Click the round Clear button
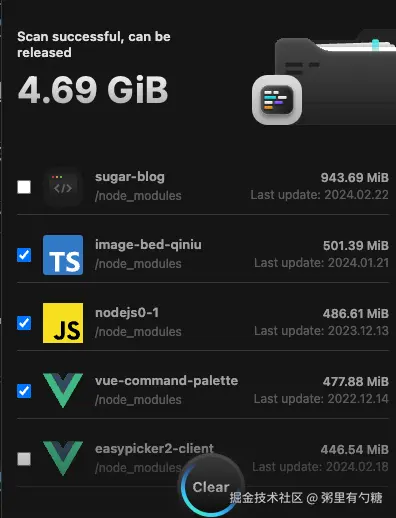This screenshot has width=396, height=518. [211, 487]
